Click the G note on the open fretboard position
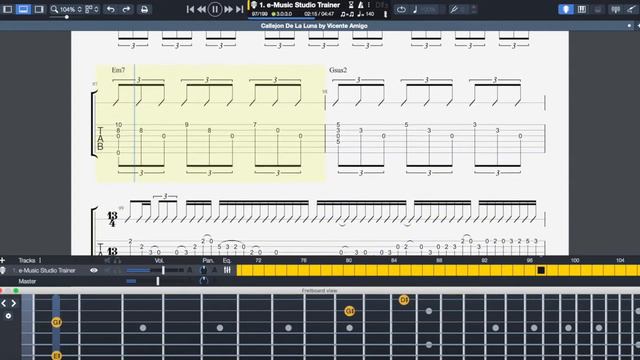 (56, 322)
